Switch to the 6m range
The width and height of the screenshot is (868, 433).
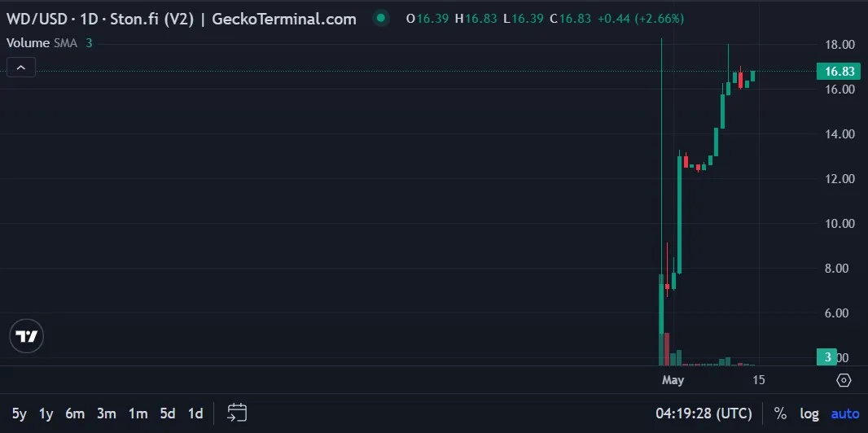coord(75,413)
